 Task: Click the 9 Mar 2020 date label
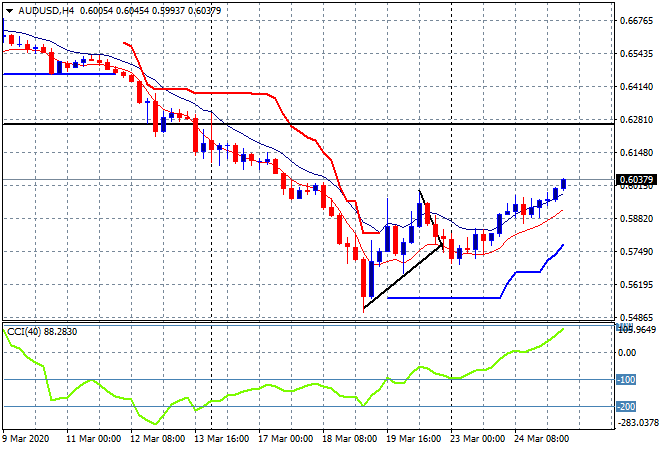click(x=26, y=439)
